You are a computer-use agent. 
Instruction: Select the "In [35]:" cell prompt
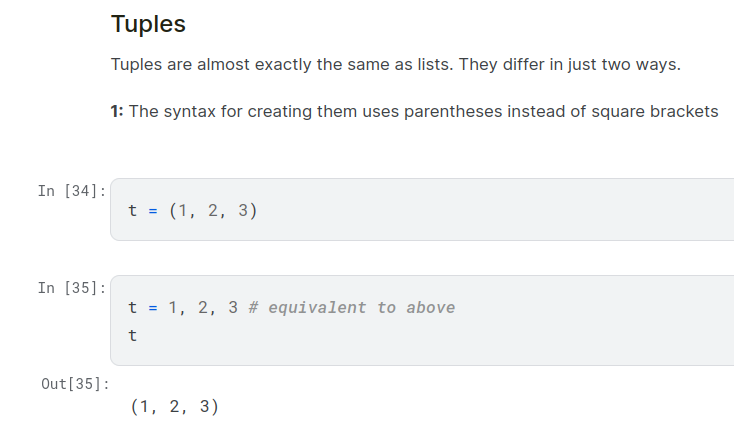72,288
